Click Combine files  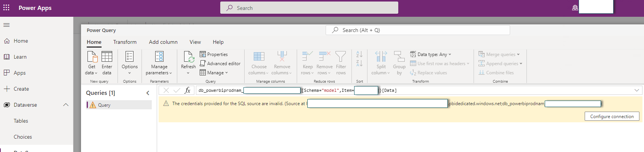tap(496, 73)
